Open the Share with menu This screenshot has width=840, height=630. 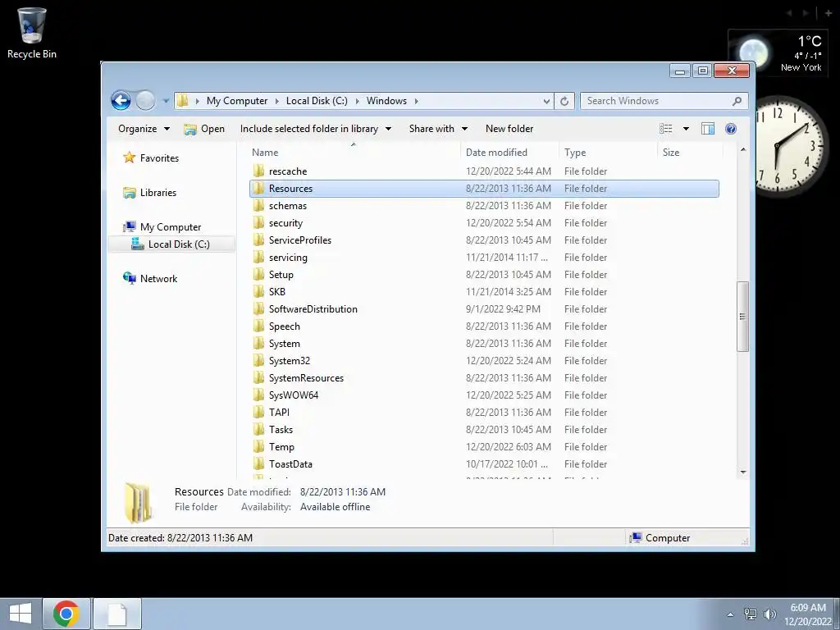[x=438, y=129]
